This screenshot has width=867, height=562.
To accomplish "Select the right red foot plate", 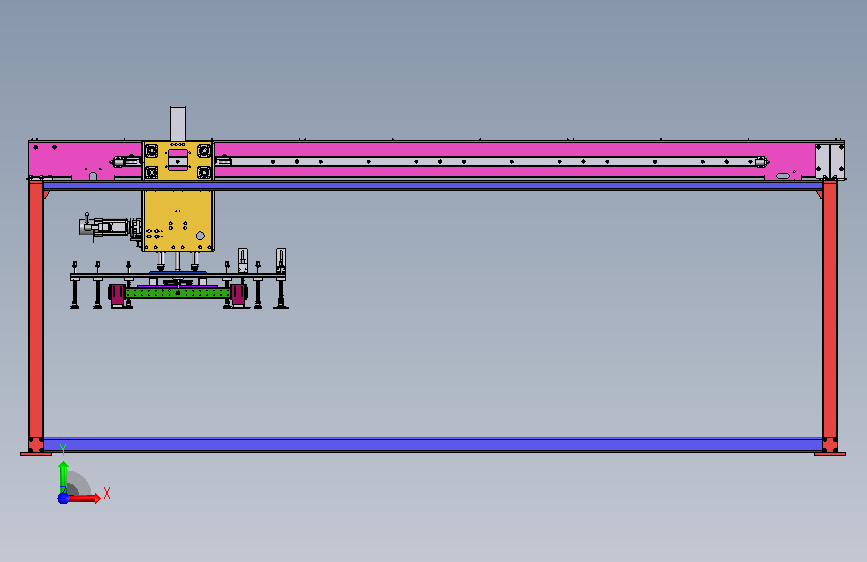I will (x=829, y=454).
